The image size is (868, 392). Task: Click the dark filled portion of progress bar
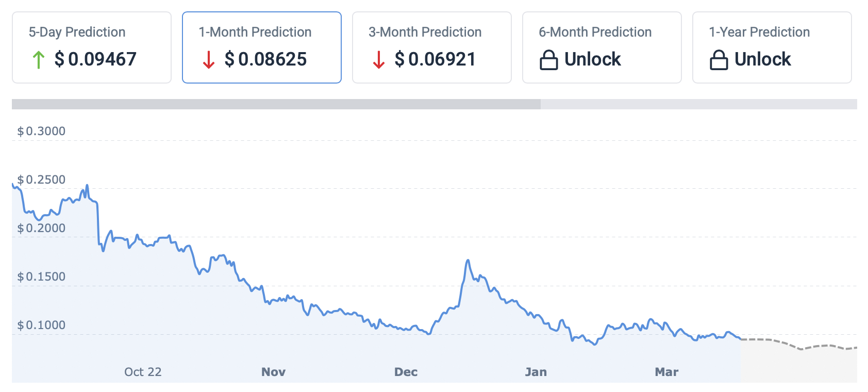pos(276,104)
